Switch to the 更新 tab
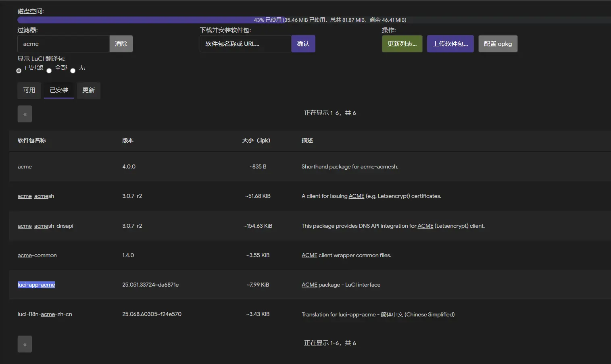The width and height of the screenshot is (611, 364). click(x=88, y=90)
